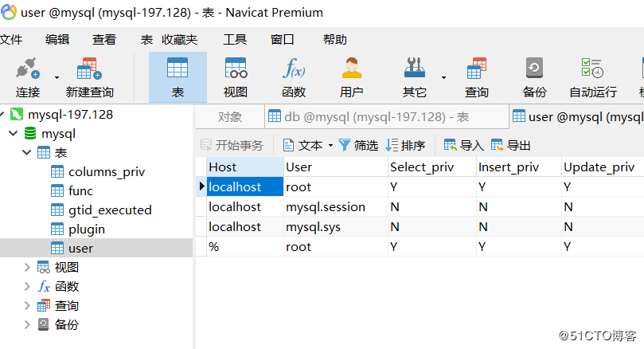Click the 查询 (Query) toolbar icon

click(x=476, y=77)
